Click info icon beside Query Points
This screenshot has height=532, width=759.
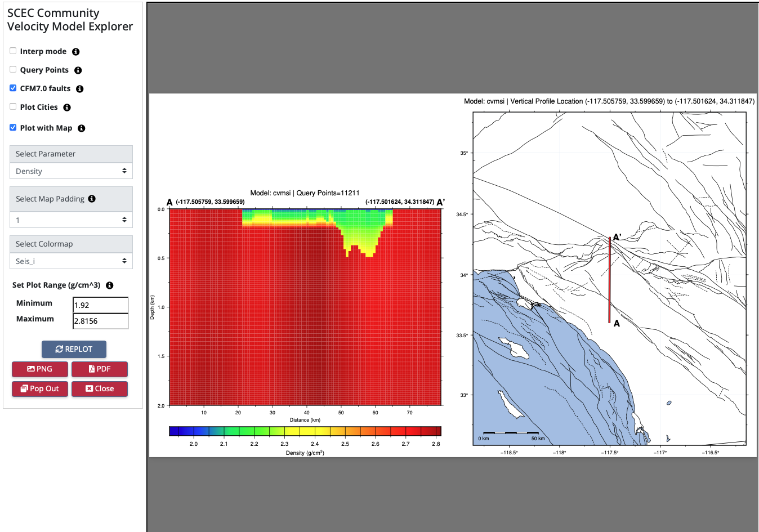click(78, 70)
